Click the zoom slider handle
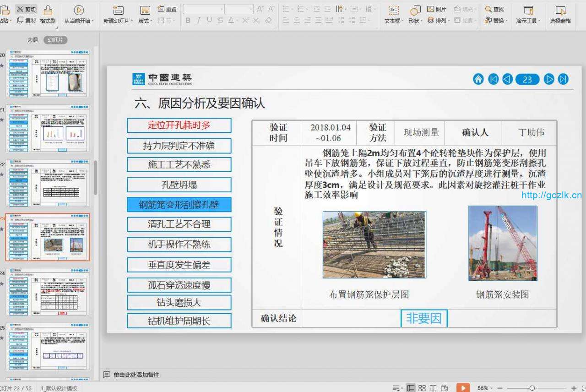The height and width of the screenshot is (392, 586). 532,388
